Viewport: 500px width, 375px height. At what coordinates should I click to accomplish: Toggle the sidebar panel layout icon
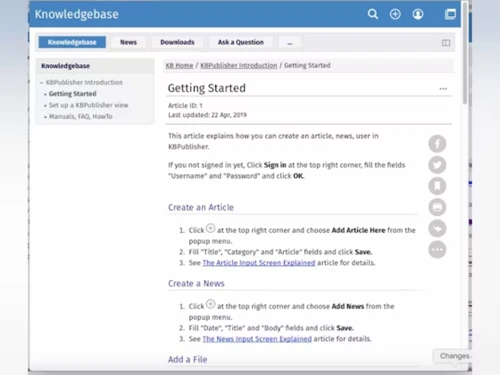[446, 43]
